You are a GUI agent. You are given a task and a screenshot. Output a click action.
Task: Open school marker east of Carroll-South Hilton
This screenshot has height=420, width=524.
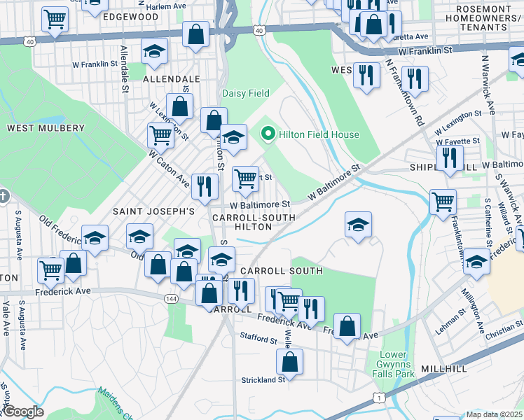(x=358, y=227)
